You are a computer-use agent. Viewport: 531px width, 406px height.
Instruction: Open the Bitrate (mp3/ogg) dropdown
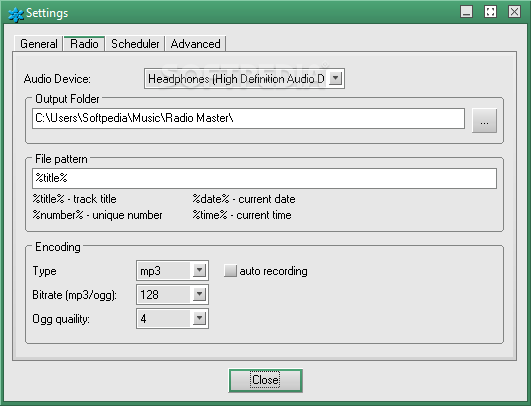click(172, 294)
